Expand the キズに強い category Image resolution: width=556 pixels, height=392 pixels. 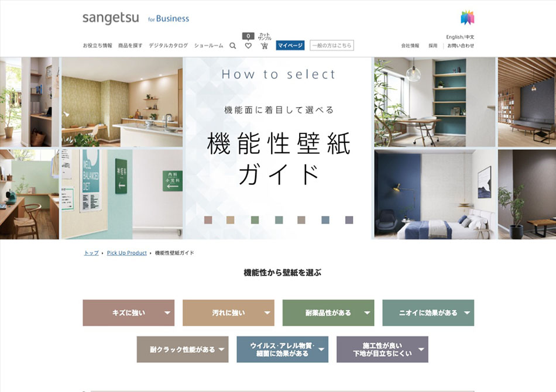pyautogui.click(x=128, y=312)
